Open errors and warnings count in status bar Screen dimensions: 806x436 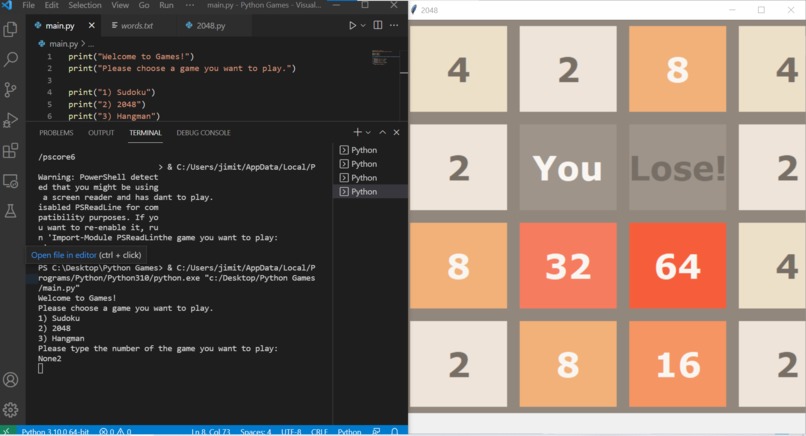pyautogui.click(x=115, y=431)
